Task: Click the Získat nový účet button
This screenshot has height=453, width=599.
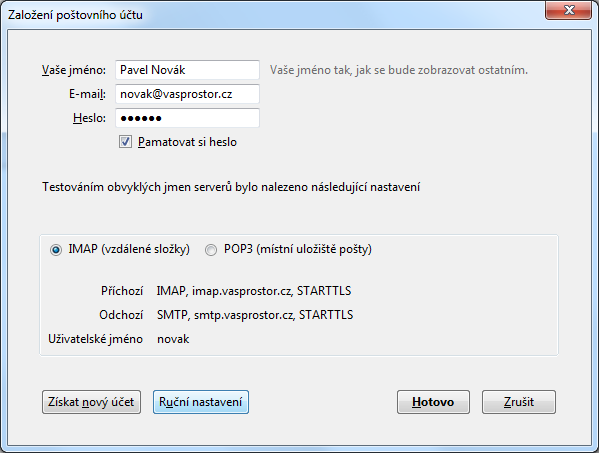Action: 91,402
